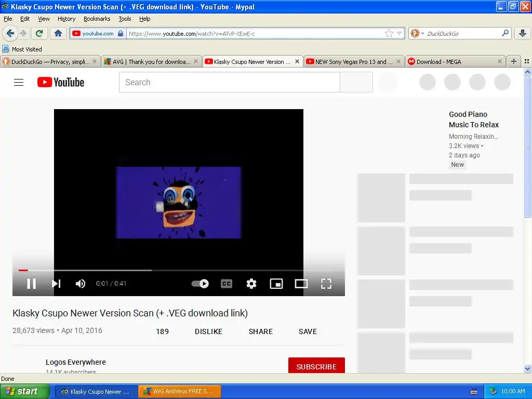Open the Tools menu

pyautogui.click(x=125, y=19)
